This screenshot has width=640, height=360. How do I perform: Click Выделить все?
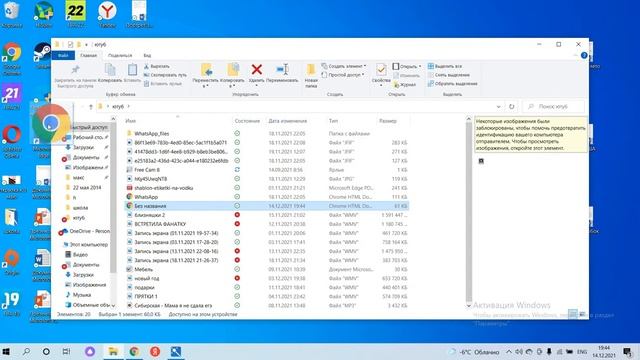click(x=445, y=66)
